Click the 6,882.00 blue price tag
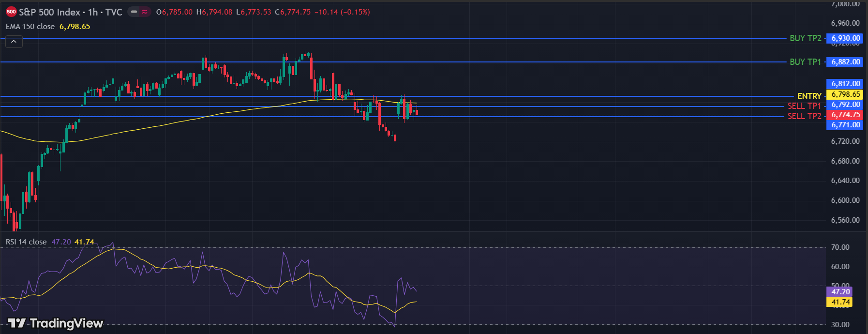Viewport: 868px width, 334px height. click(x=845, y=62)
